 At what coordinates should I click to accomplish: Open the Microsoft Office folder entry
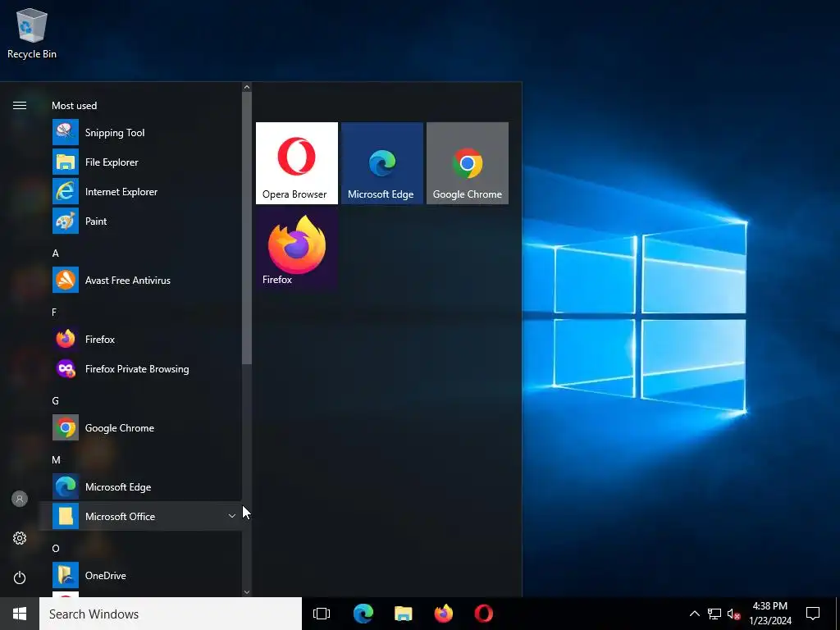(x=140, y=517)
